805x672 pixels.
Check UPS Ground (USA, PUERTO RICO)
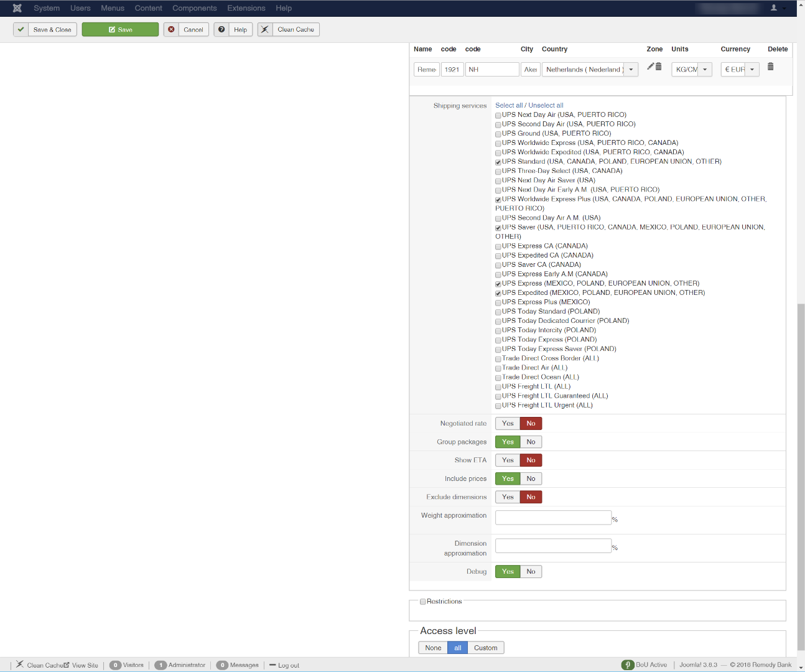click(498, 134)
